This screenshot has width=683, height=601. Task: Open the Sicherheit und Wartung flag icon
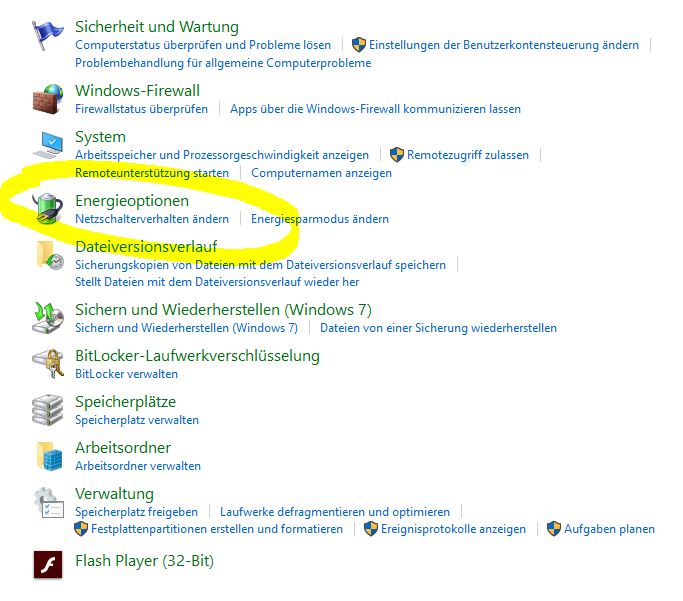47,36
